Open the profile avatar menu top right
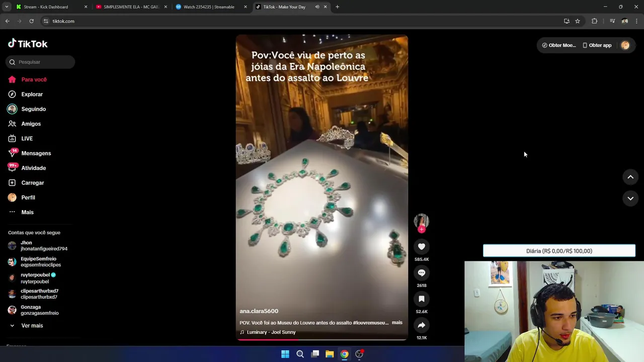 pos(625,45)
